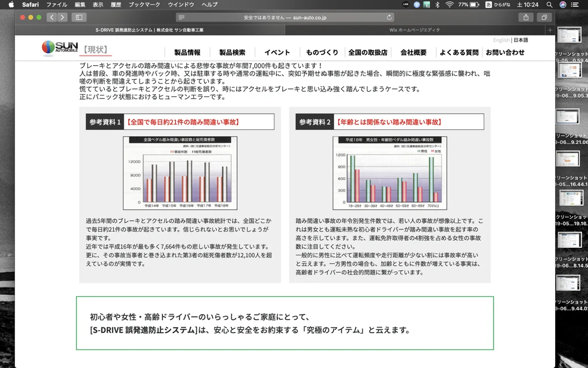Viewport: 588px width, 368px height.
Task: Click the 【全国で毎日約21件の踏み間違い事故】 red title
Action: coord(183,122)
